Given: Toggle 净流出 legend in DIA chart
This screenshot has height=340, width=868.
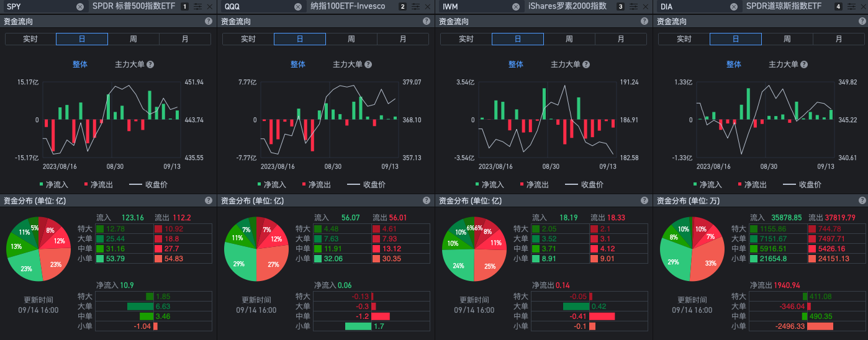Looking at the screenshot, I should 752,185.
